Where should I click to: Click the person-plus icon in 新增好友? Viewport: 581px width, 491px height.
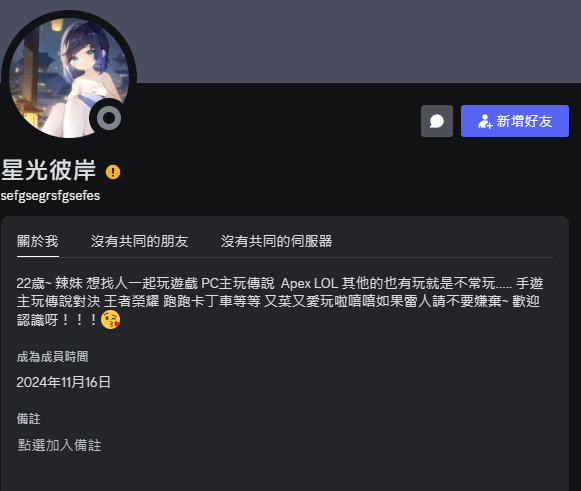coord(485,121)
